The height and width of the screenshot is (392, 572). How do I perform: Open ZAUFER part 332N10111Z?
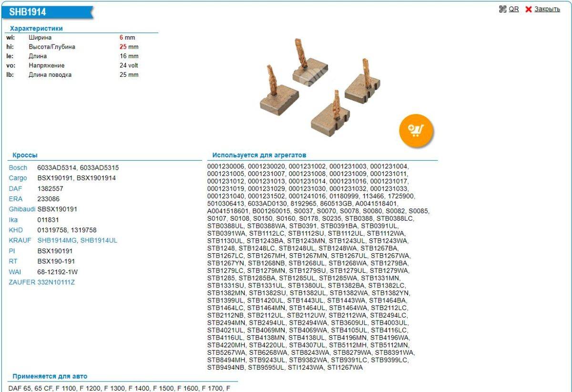[56, 282]
